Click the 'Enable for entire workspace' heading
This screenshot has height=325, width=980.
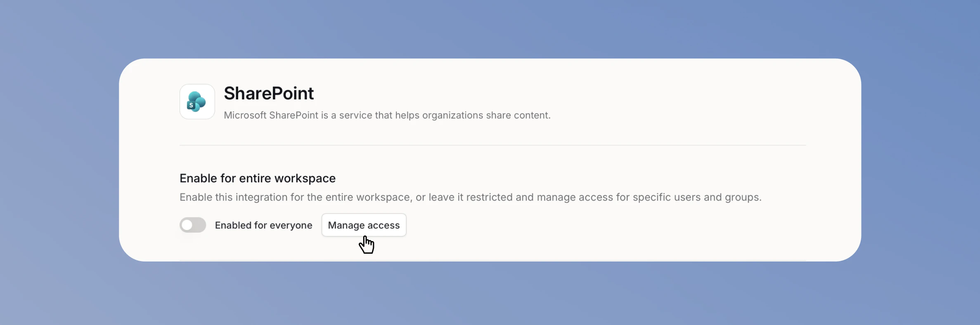(258, 179)
